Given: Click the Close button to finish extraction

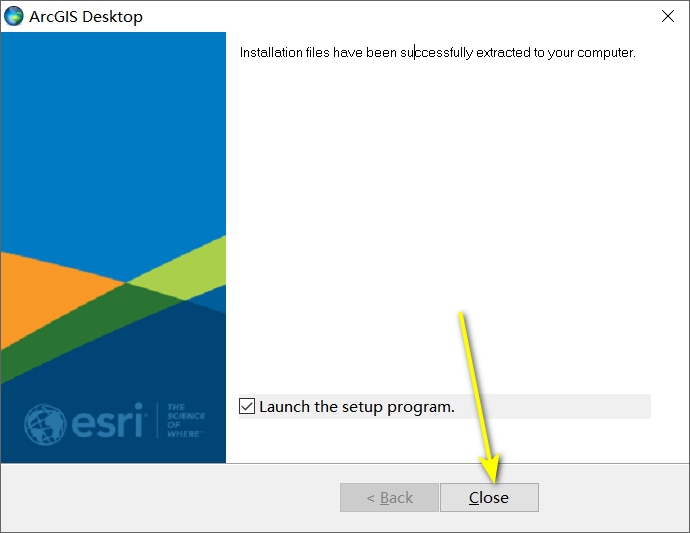Looking at the screenshot, I should click(489, 497).
